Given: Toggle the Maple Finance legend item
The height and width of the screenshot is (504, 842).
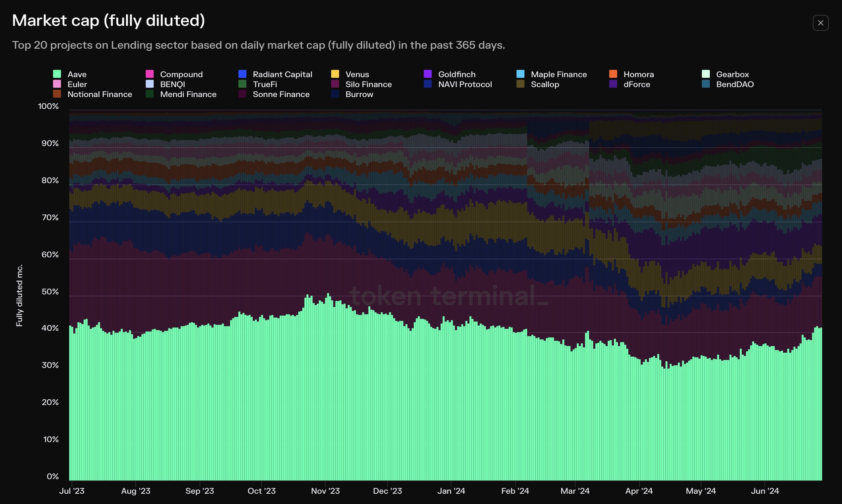Looking at the screenshot, I should point(551,74).
